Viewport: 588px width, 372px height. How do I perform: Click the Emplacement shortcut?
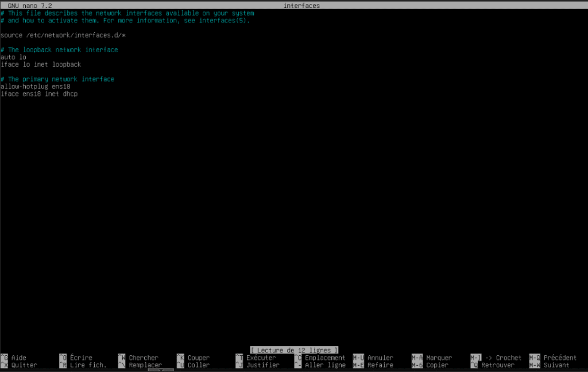coord(324,358)
